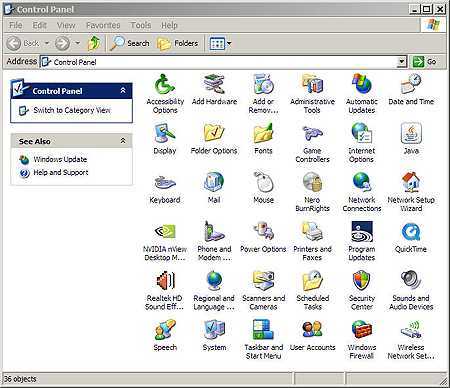Image resolution: width=450 pixels, height=388 pixels.
Task: Open Scheduled Tasks
Action: tap(312, 290)
